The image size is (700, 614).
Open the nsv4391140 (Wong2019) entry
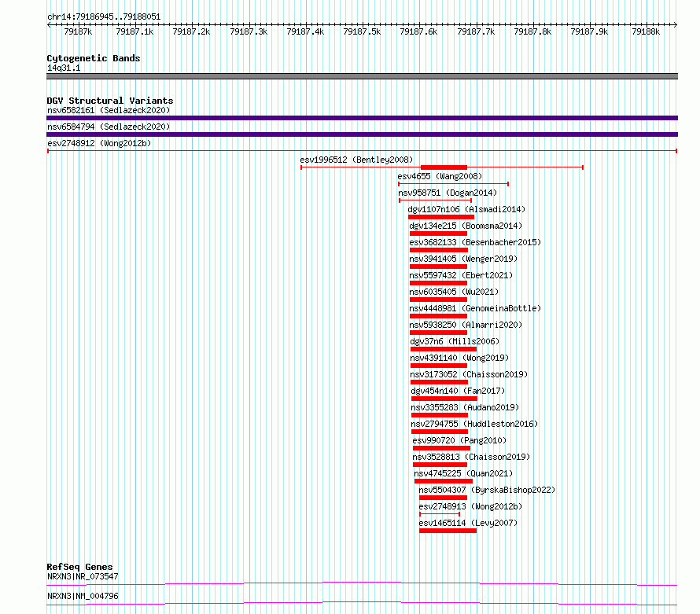point(459,358)
